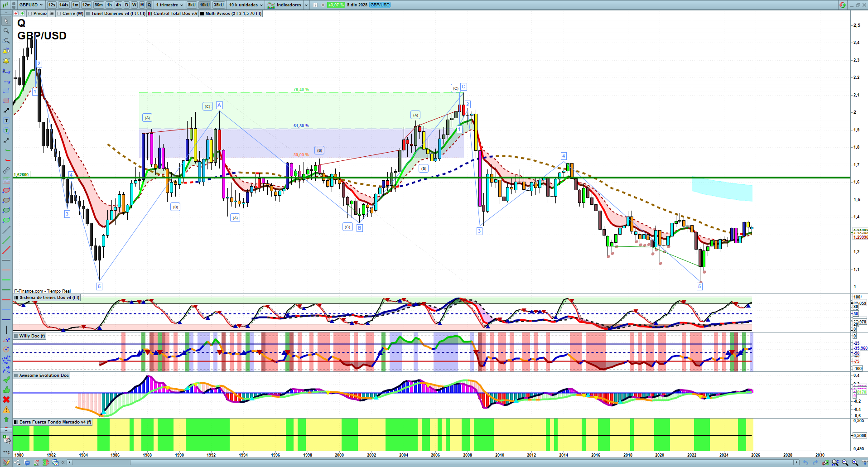Pick the red rectangle drawing tool

[x=6, y=101]
